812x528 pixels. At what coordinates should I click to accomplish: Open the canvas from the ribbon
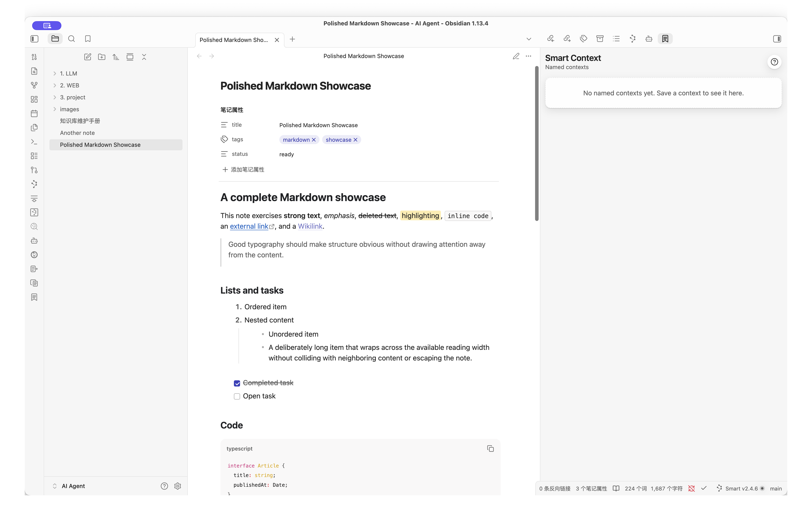(x=34, y=99)
